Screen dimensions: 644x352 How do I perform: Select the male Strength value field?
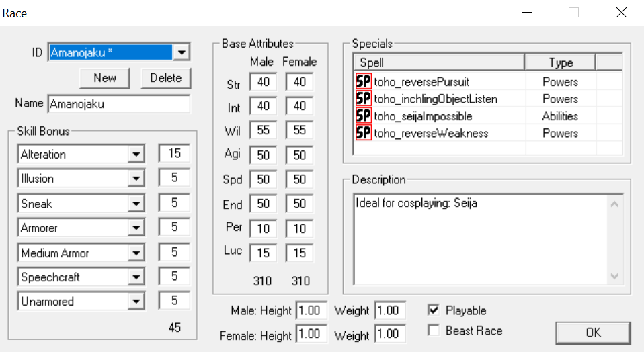click(263, 82)
